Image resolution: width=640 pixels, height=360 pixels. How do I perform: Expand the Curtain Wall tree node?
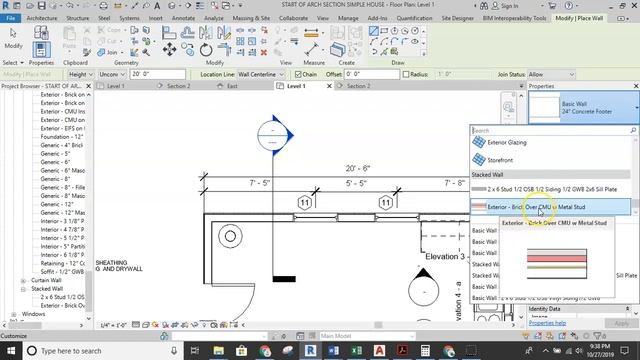[23, 280]
